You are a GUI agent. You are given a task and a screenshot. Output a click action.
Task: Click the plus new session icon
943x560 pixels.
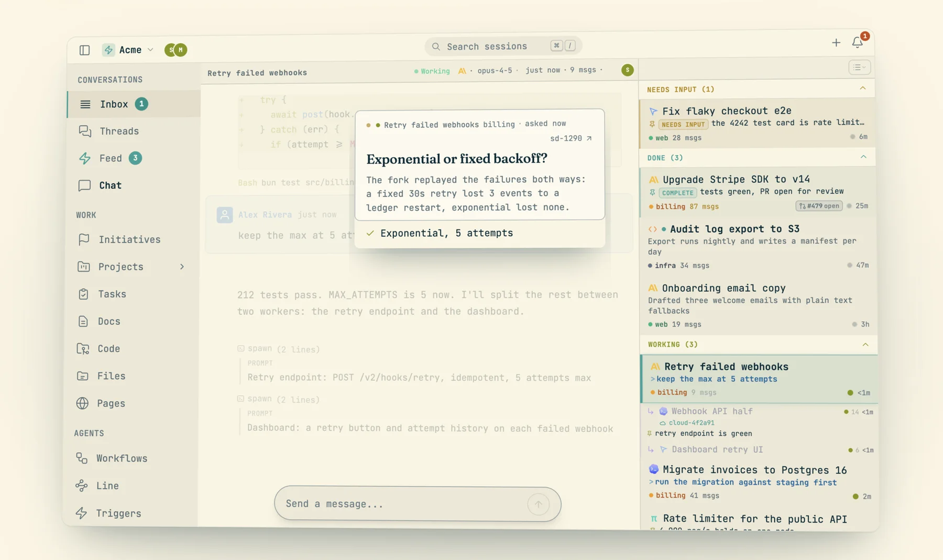pyautogui.click(x=836, y=43)
